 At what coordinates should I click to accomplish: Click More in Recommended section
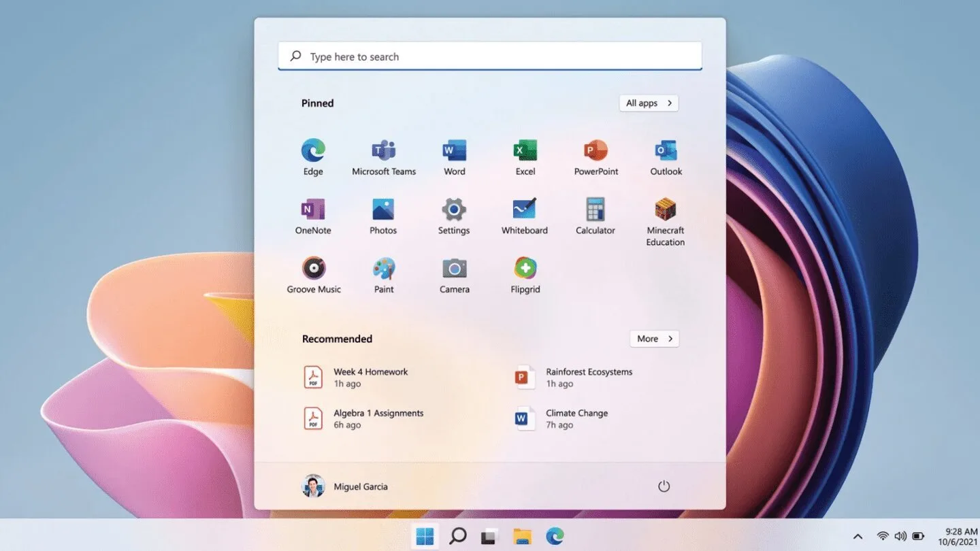click(x=654, y=339)
